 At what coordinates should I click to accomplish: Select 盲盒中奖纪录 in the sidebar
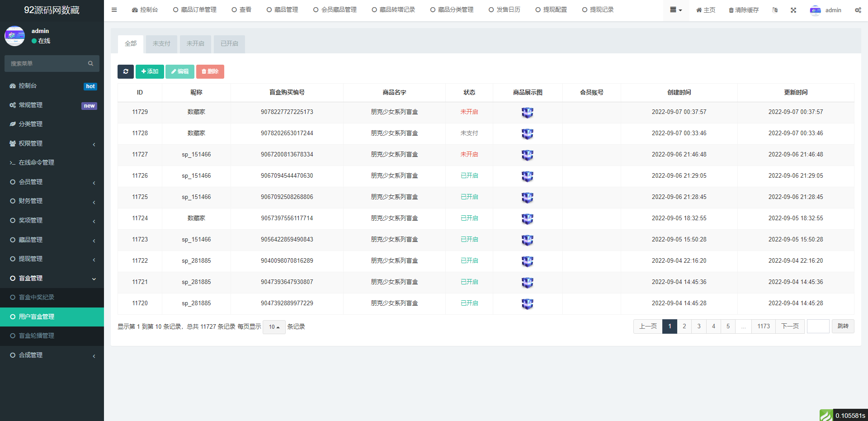click(36, 297)
